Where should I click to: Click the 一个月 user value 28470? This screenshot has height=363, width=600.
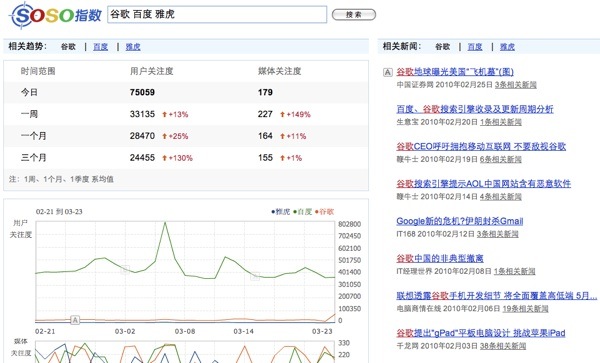[142, 136]
